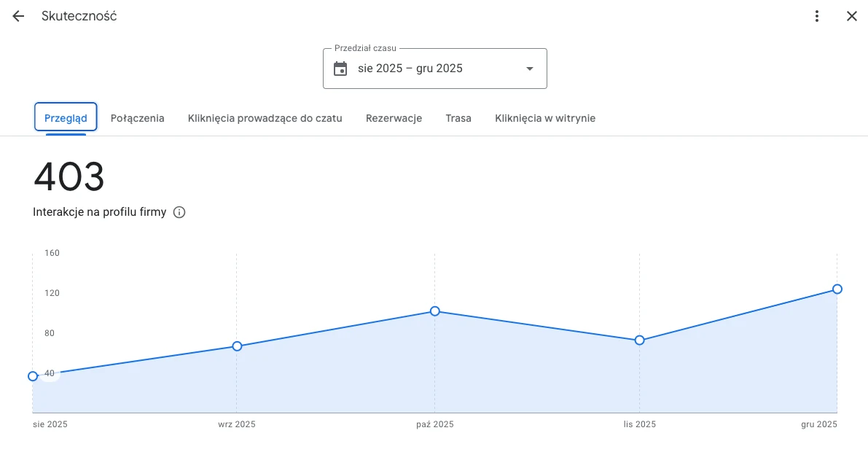Screen dimensions: 868x460
Task: Expand the Przedział czasu dropdown arrow
Action: (x=529, y=69)
